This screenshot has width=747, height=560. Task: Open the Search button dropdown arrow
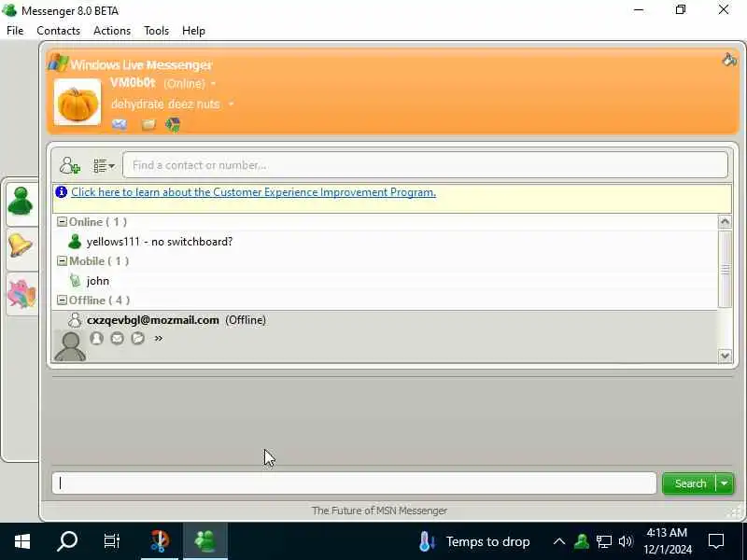pos(725,483)
